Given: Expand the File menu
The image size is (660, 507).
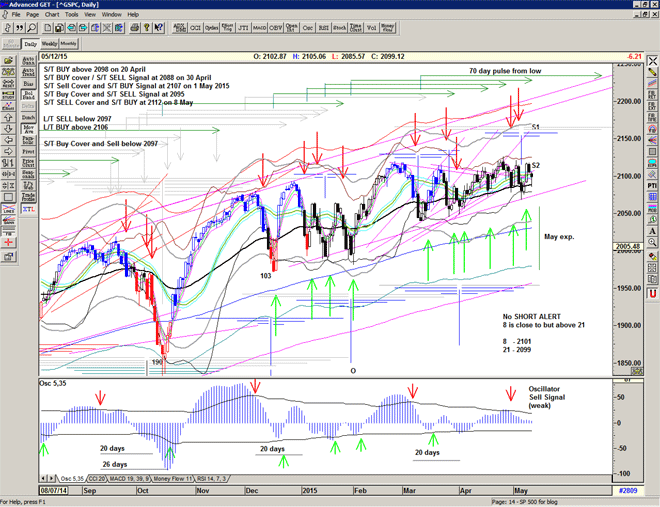Looking at the screenshot, I should 16,15.
